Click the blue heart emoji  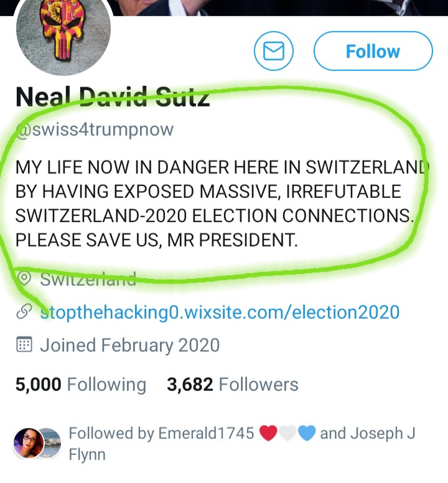[307, 433]
